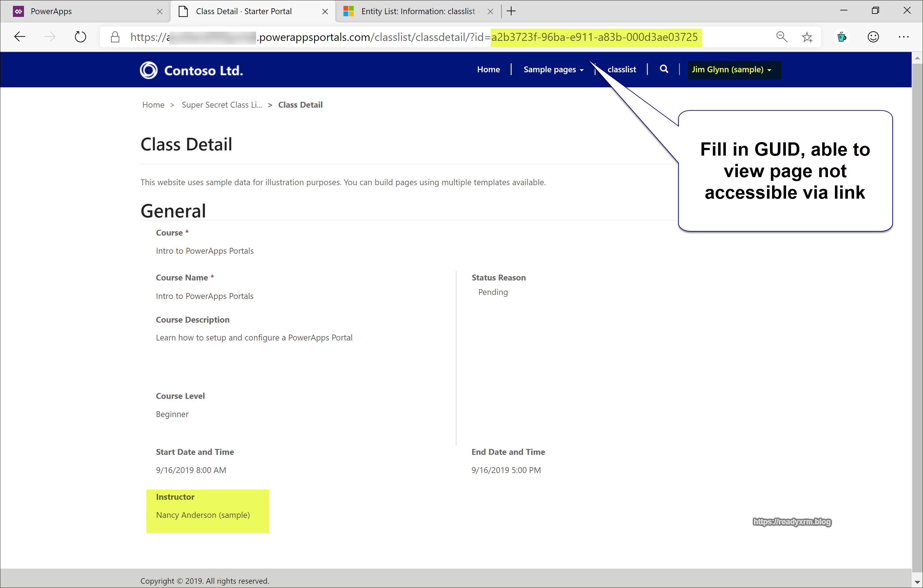Click the classlist navigation link
Viewport: 923px width, 588px height.
(x=621, y=70)
